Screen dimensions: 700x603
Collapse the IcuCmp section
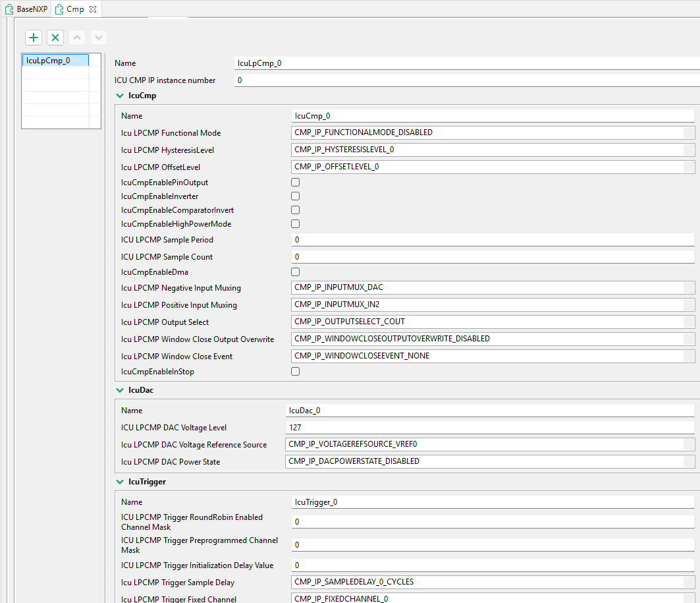120,96
